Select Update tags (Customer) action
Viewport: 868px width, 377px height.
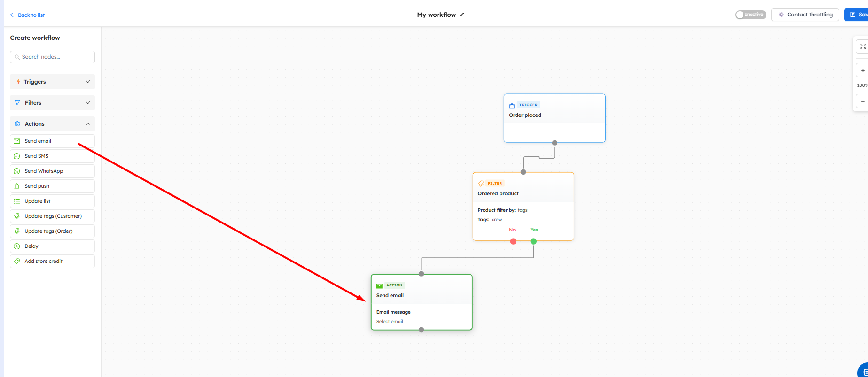tap(53, 216)
